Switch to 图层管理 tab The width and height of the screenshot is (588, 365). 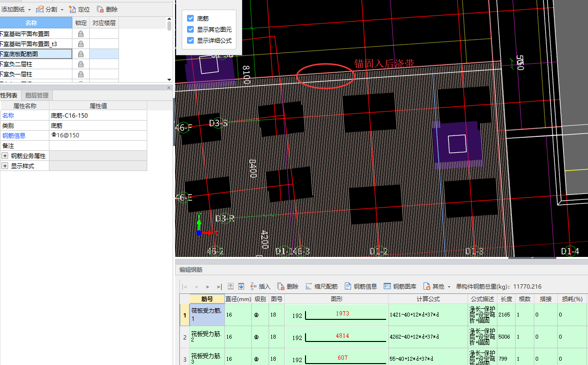tap(37, 96)
